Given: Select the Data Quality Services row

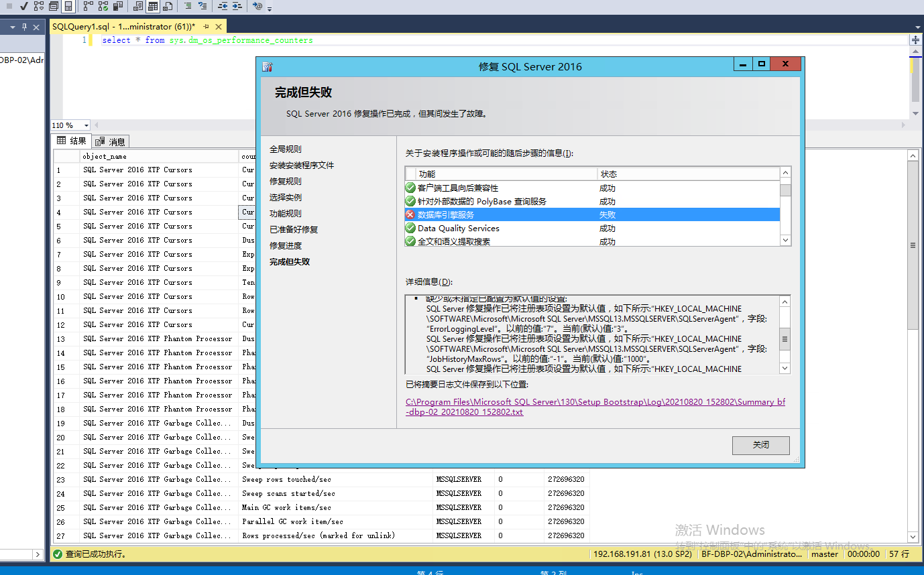Looking at the screenshot, I should [x=592, y=229].
